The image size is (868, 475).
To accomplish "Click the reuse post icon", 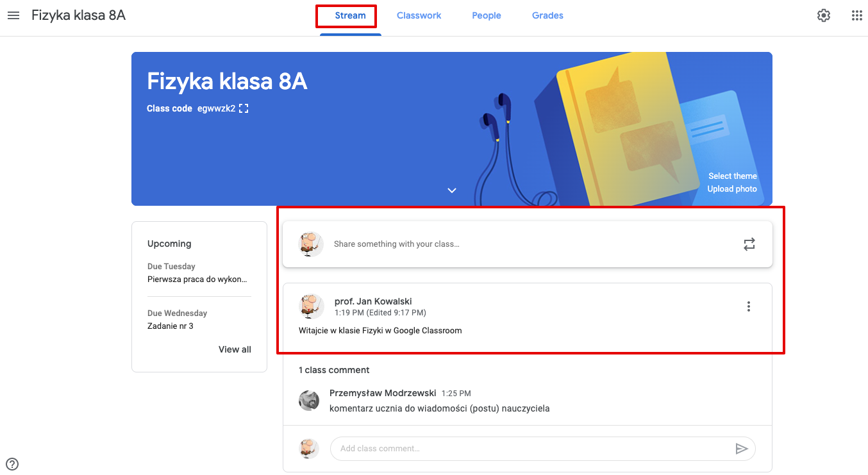I will coord(749,244).
